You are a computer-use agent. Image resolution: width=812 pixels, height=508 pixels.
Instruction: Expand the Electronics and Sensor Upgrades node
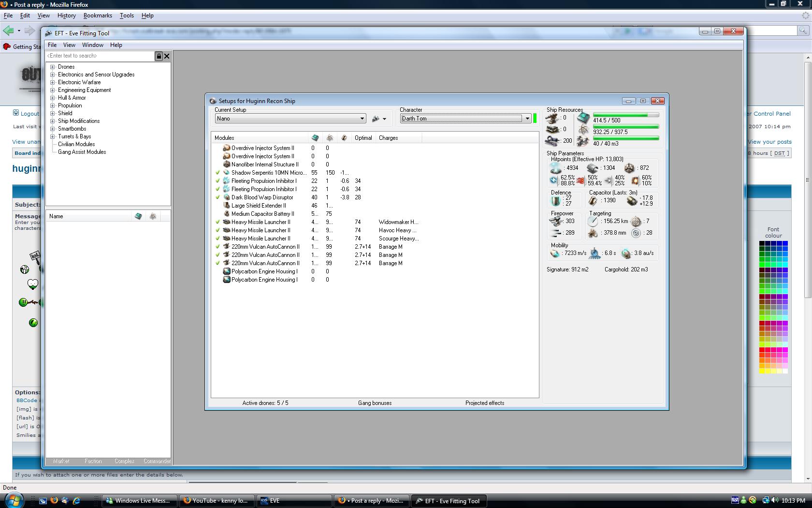click(53, 75)
